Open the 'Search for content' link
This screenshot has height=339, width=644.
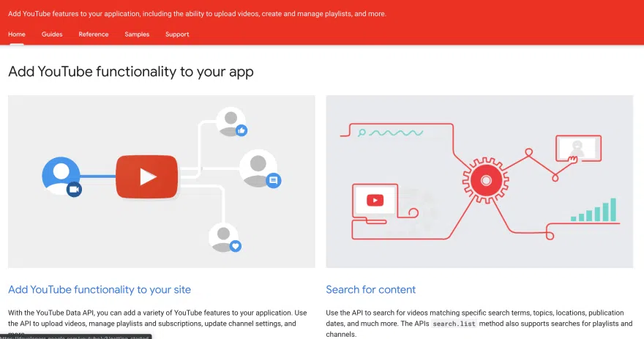coord(370,289)
